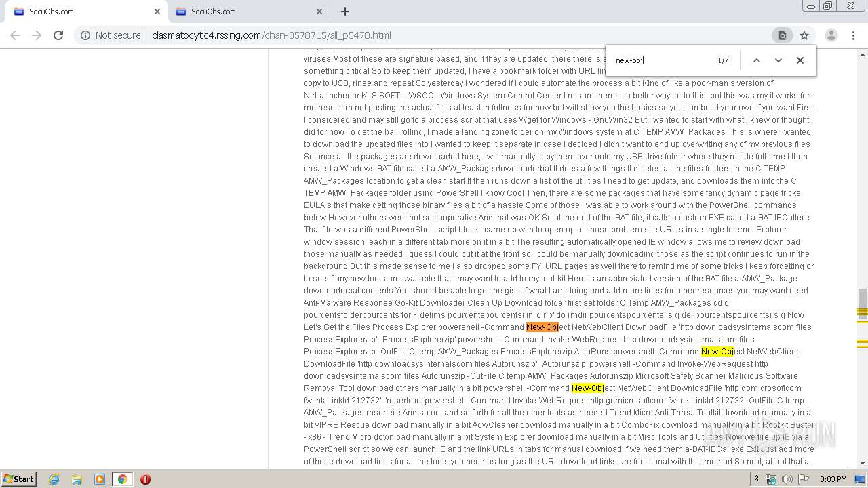Click the scrollbar down arrow
Viewport: 868px width, 488px height.
863,464
